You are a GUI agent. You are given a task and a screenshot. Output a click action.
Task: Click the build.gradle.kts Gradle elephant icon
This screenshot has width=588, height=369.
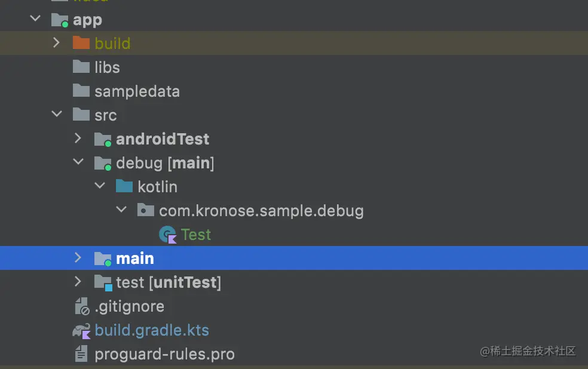pos(81,331)
